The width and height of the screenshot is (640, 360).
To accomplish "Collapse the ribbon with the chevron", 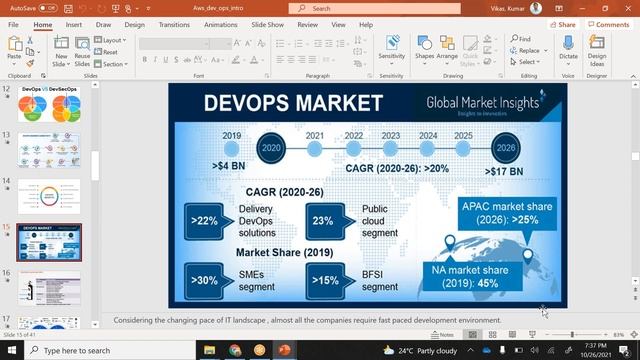I will click(x=633, y=76).
